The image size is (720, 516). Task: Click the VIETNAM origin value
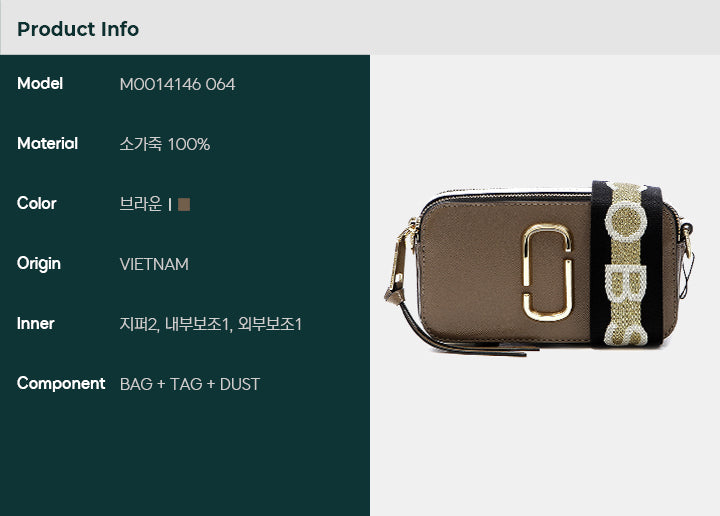point(154,264)
